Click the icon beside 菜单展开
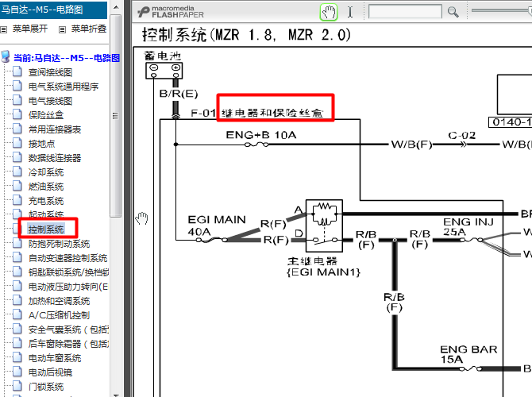Screen dimensions: 532x397 pyautogui.click(x=4, y=30)
